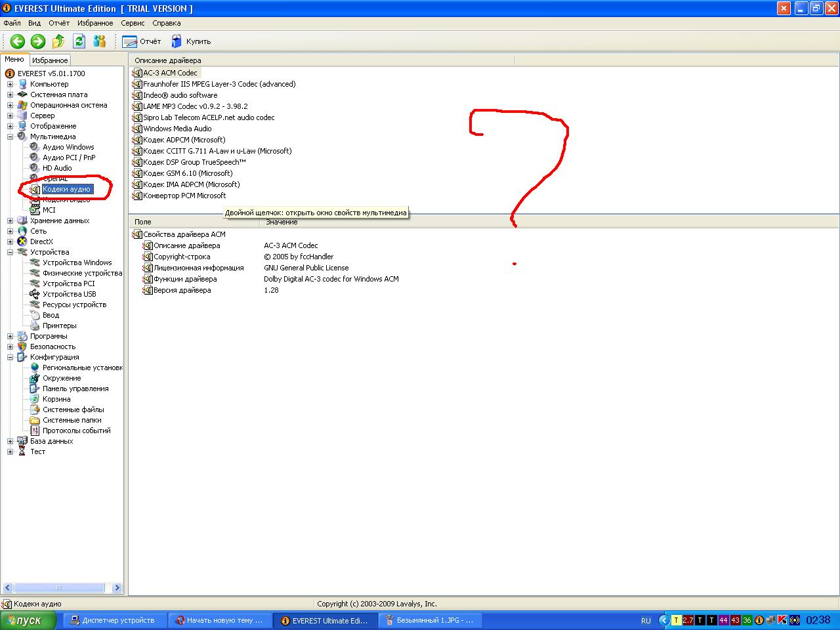Click GNU General Public License value
The image size is (840, 630).
coord(306,268)
